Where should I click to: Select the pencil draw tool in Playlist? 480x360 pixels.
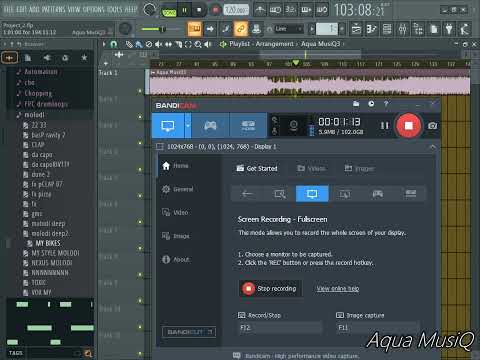[x=129, y=44]
